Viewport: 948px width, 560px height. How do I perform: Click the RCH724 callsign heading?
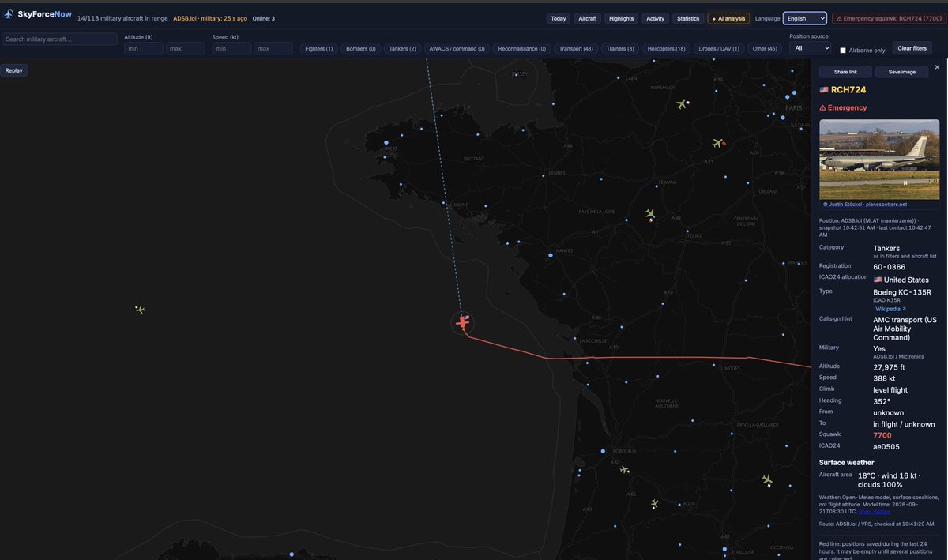pyautogui.click(x=848, y=90)
